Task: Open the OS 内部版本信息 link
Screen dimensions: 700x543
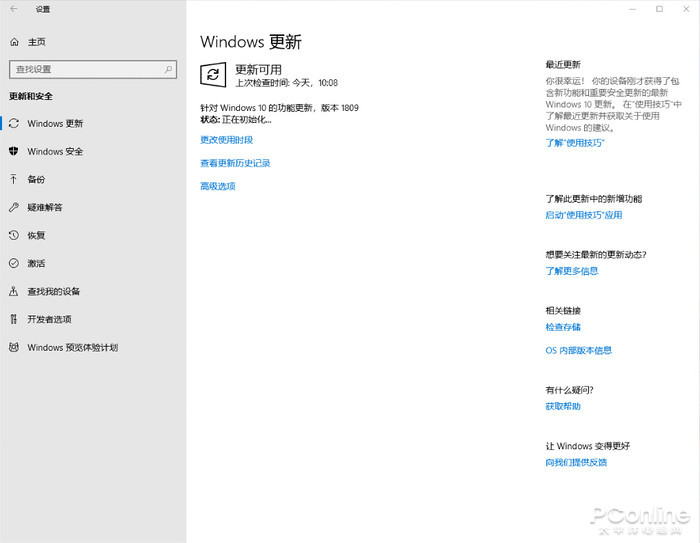Action: click(579, 350)
